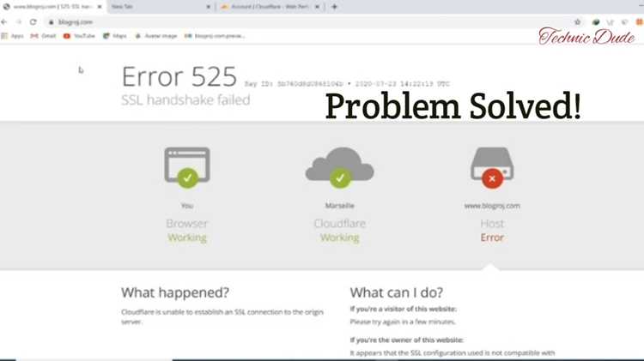Open the Gmail bookmark
Viewport: 644px width, 361px height.
coord(43,36)
